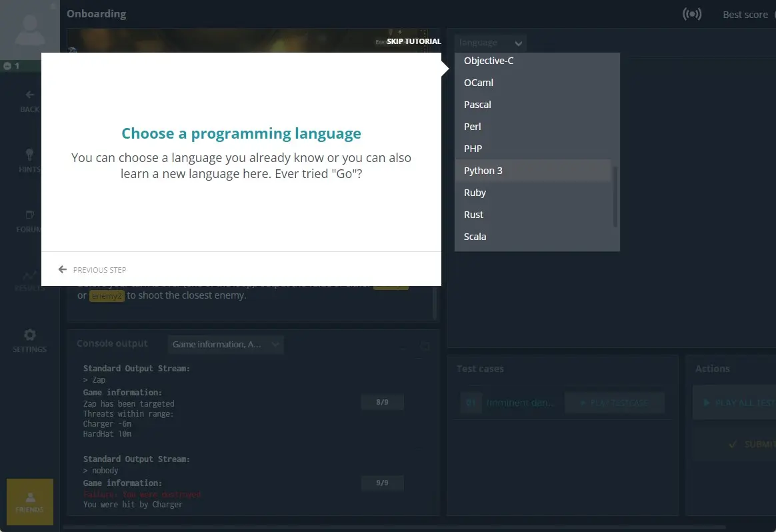The image size is (776, 532).
Task: Click Play Testcase button
Action: (614, 403)
